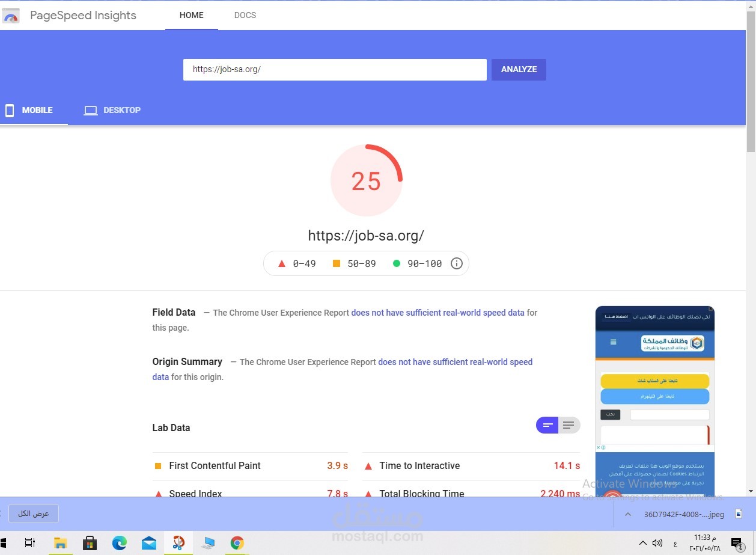This screenshot has width=756, height=555.
Task: Switch to the DESKTOP tab
Action: (x=112, y=110)
